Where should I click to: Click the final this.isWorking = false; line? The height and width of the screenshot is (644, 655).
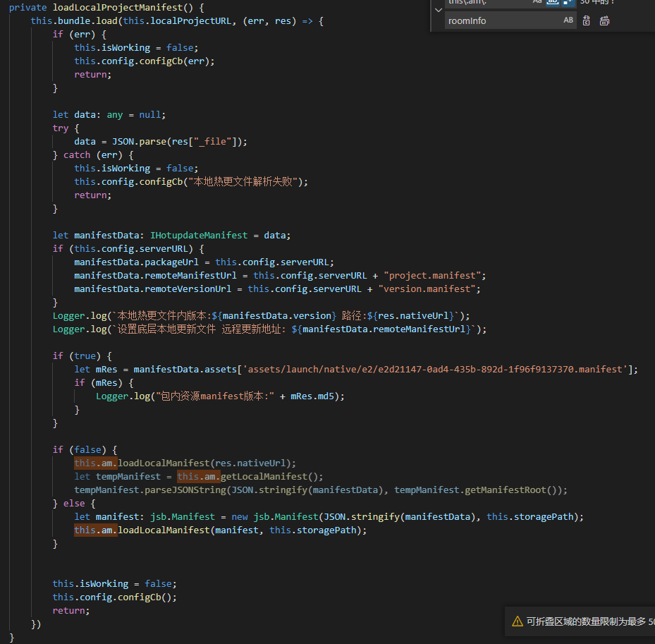pyautogui.click(x=114, y=584)
